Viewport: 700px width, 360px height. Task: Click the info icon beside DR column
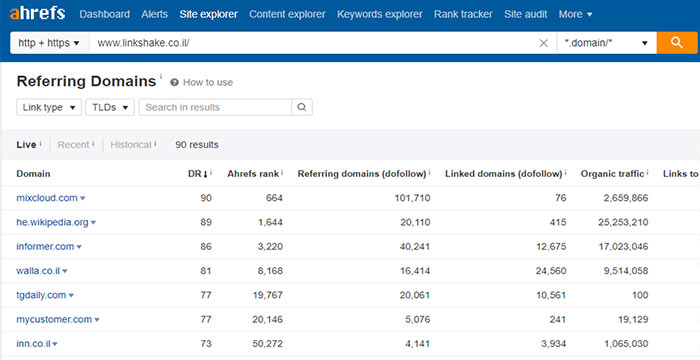(x=211, y=172)
